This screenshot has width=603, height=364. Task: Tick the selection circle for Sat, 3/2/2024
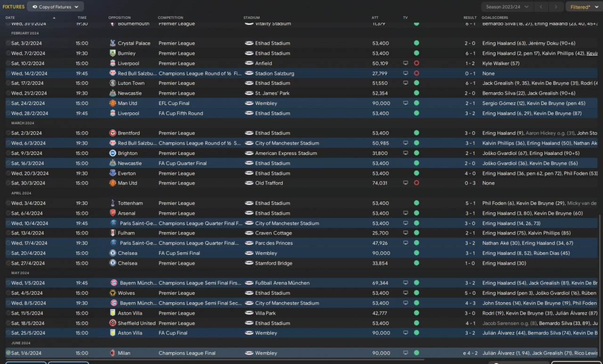[x=8, y=43]
